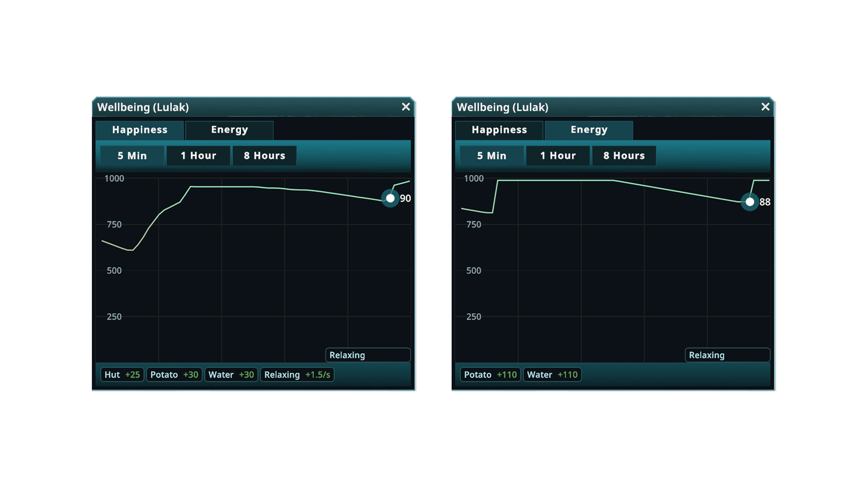This screenshot has height=488, width=868.
Task: Choose 8 Hours range in right window
Action: [624, 156]
